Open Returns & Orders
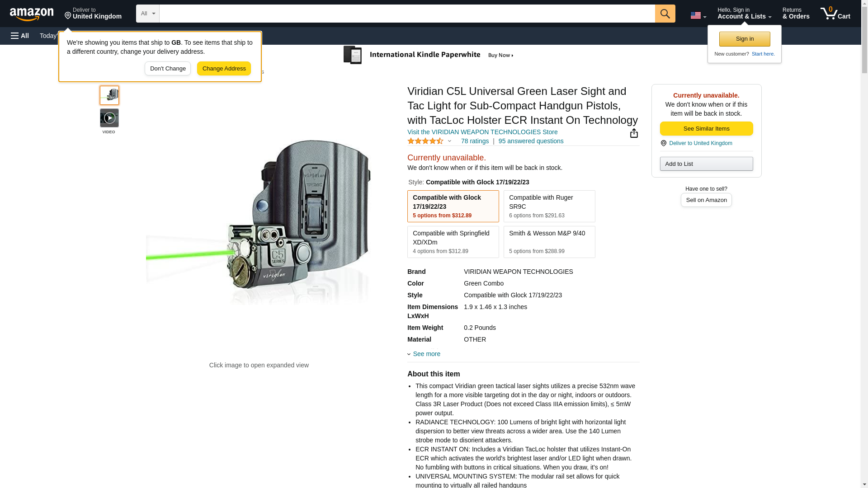This screenshot has height=488, width=868. coord(796,13)
